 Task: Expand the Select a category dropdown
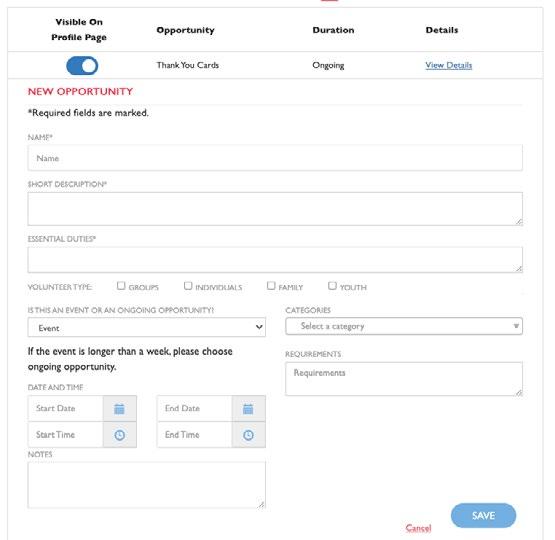(404, 326)
